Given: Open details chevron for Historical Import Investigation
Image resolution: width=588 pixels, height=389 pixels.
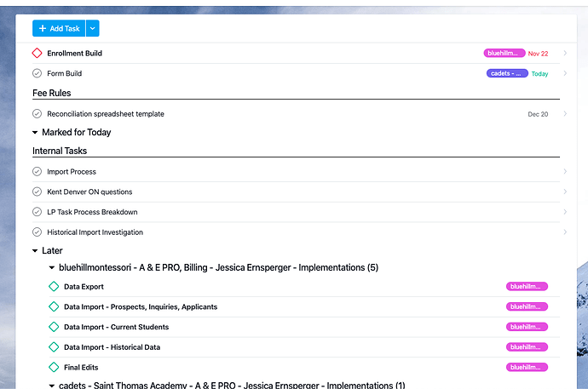Looking at the screenshot, I should click(565, 232).
